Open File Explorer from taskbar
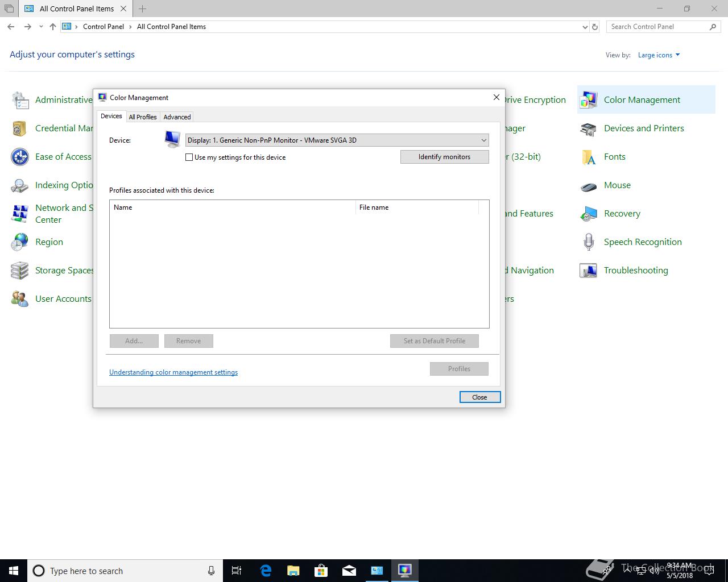728x582 pixels. [x=293, y=571]
